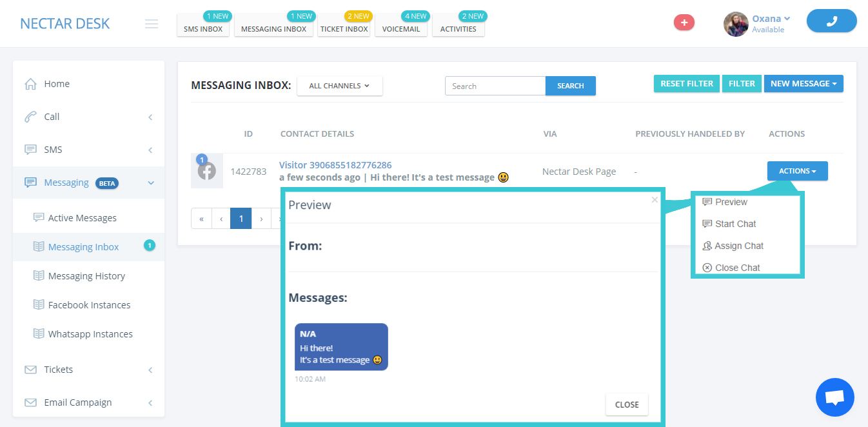This screenshot has height=427, width=868.
Task: Expand the Email Campaign section chevron
Action: 150,402
